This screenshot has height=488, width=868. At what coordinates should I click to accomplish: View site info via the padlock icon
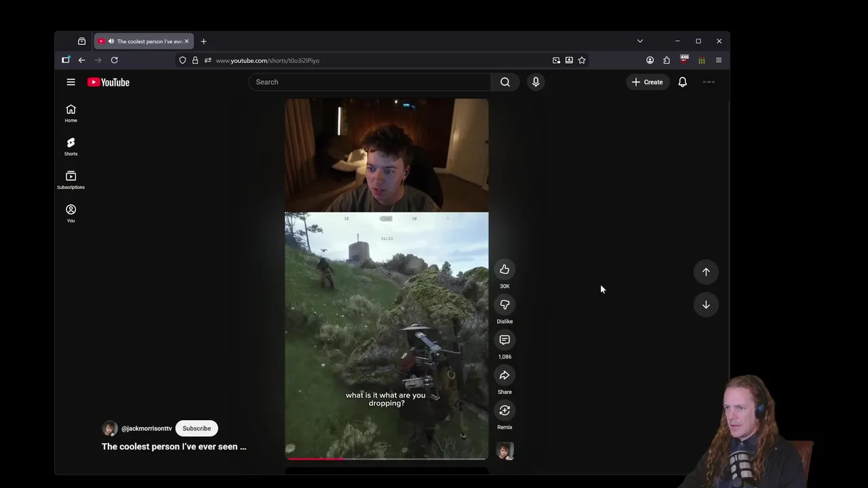(195, 60)
